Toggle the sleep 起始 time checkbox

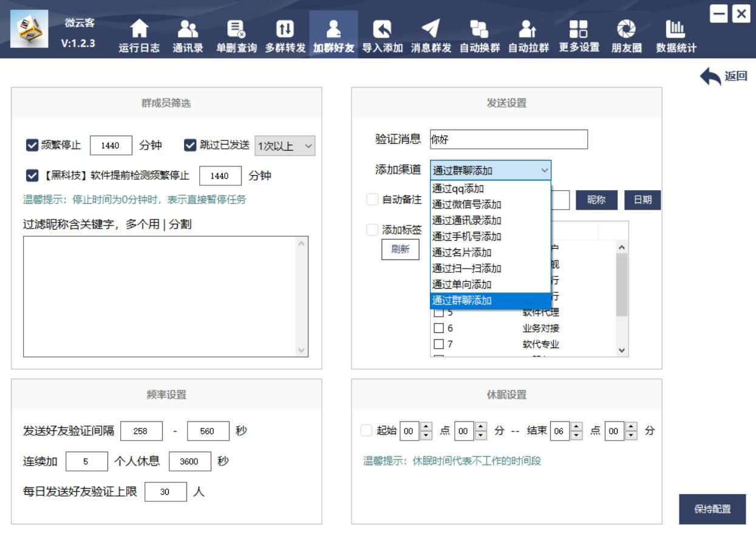[x=366, y=431]
